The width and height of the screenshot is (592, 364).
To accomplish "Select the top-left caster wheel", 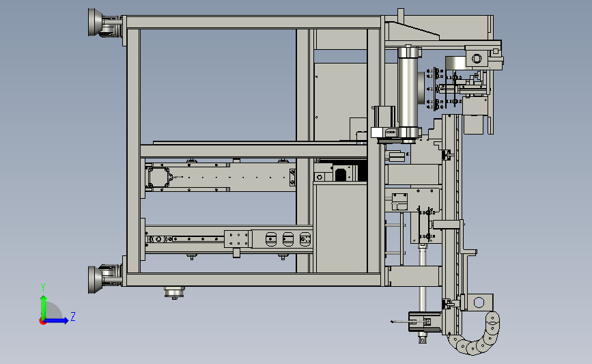I will 104,23.
